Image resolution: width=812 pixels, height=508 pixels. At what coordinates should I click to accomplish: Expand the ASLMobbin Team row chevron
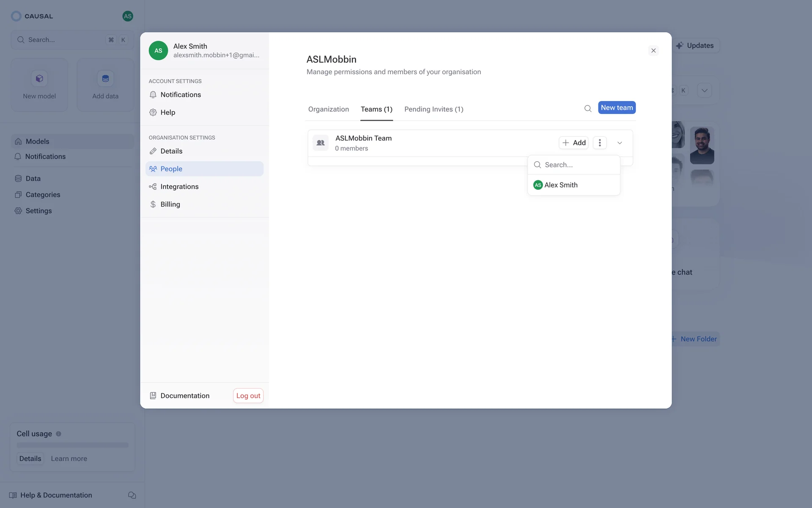pos(620,143)
